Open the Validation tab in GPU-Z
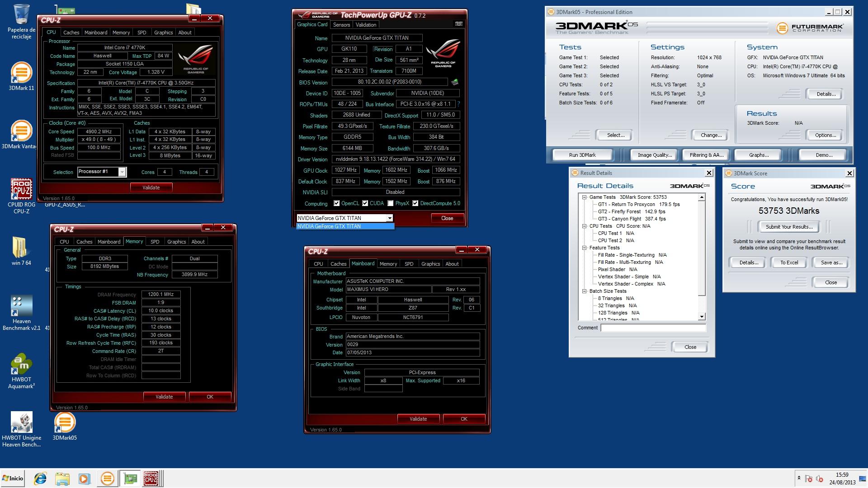This screenshot has width=868, height=488. [366, 25]
